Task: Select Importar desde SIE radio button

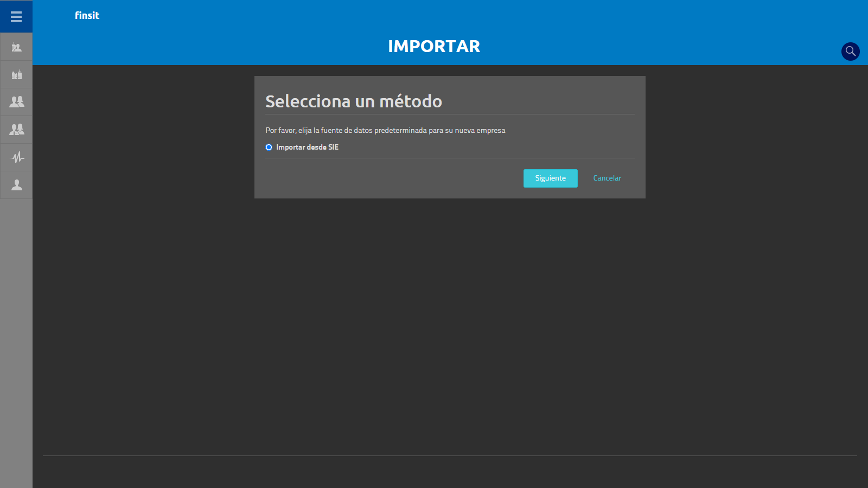Action: click(x=269, y=147)
